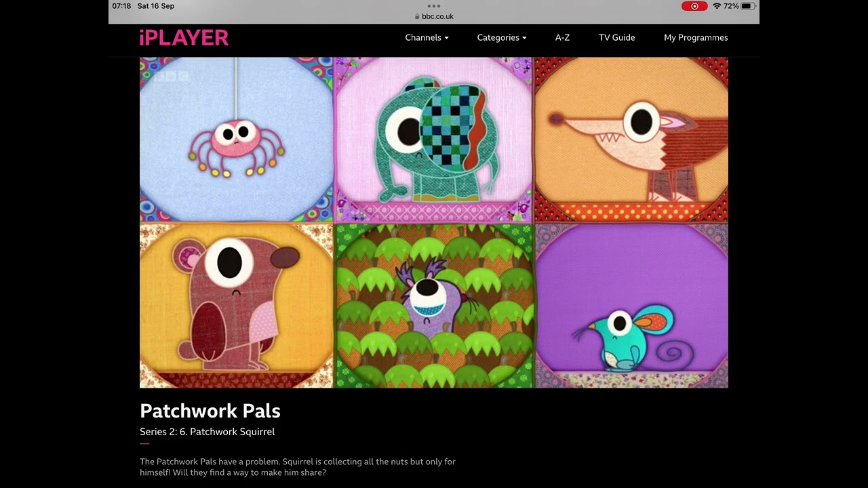The image size is (868, 488).
Task: Click the pink spider panel in the video
Action: click(x=236, y=140)
